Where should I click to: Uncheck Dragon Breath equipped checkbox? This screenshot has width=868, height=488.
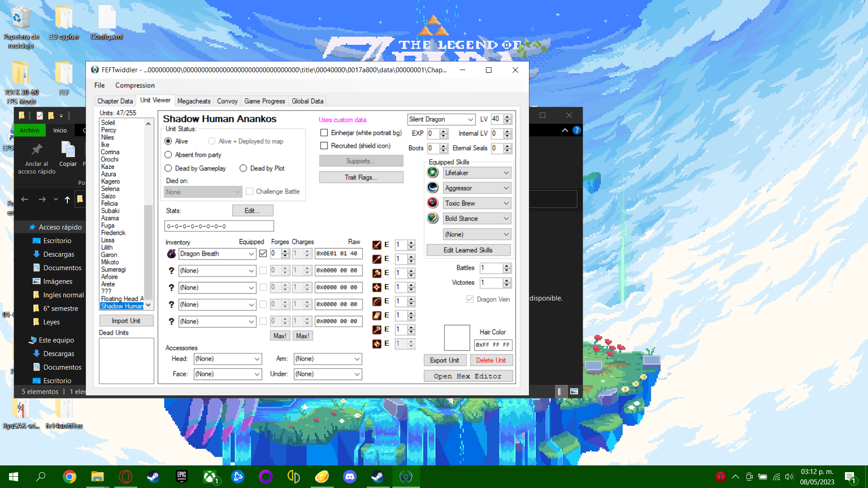(x=263, y=254)
